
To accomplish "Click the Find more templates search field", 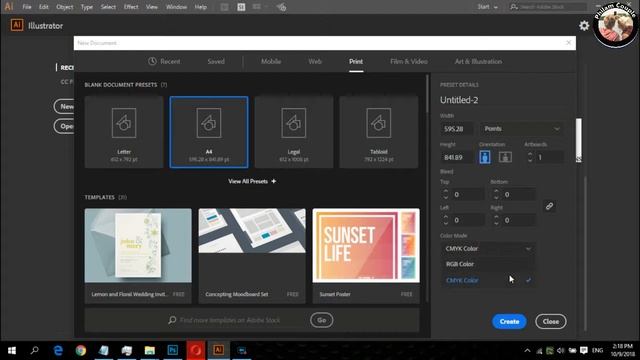I will (x=230, y=320).
